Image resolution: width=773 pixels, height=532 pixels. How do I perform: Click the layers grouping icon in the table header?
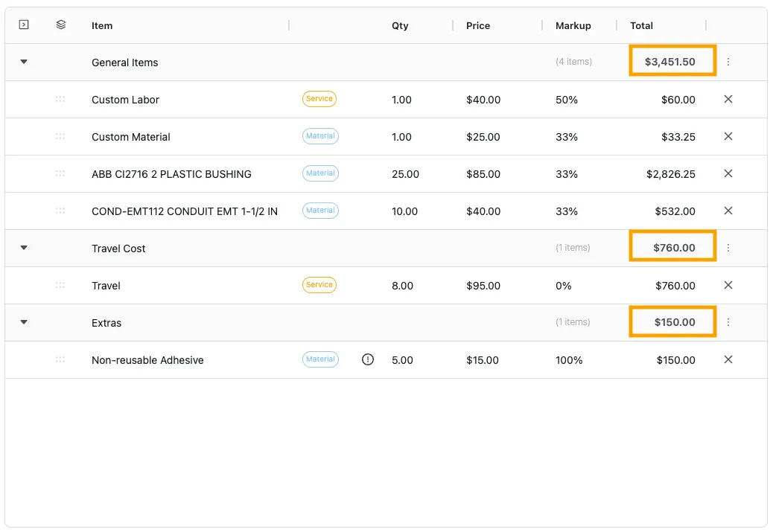pyautogui.click(x=60, y=24)
